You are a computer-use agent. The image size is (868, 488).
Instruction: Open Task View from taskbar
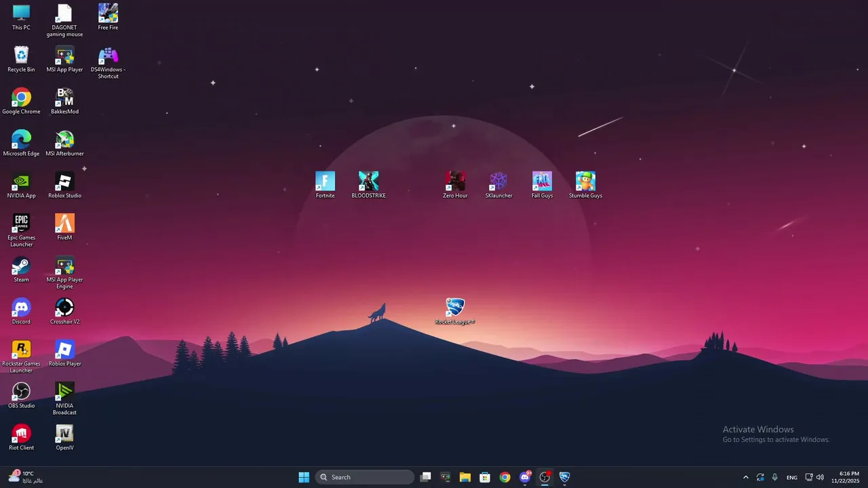(425, 477)
